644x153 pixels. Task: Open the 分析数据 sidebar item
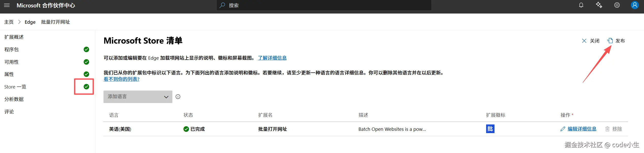coord(14,99)
